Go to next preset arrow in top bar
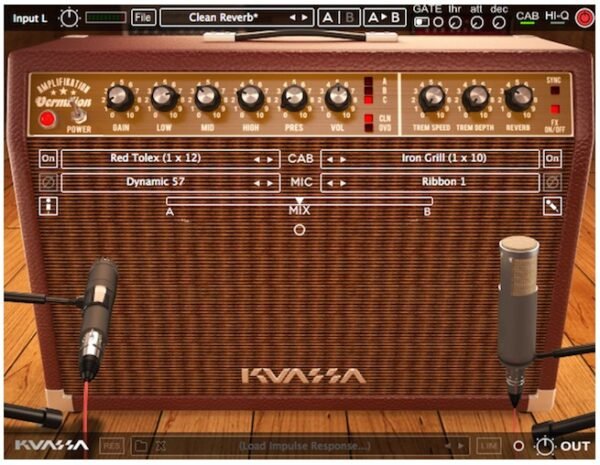The image size is (600, 465). pyautogui.click(x=304, y=18)
